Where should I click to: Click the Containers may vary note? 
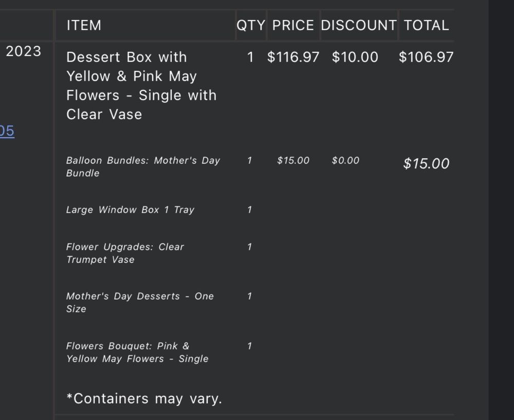point(144,399)
